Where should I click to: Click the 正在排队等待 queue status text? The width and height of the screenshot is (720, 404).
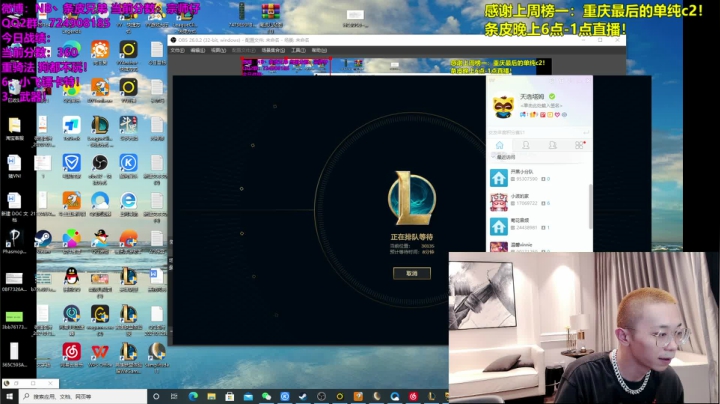pyautogui.click(x=412, y=237)
